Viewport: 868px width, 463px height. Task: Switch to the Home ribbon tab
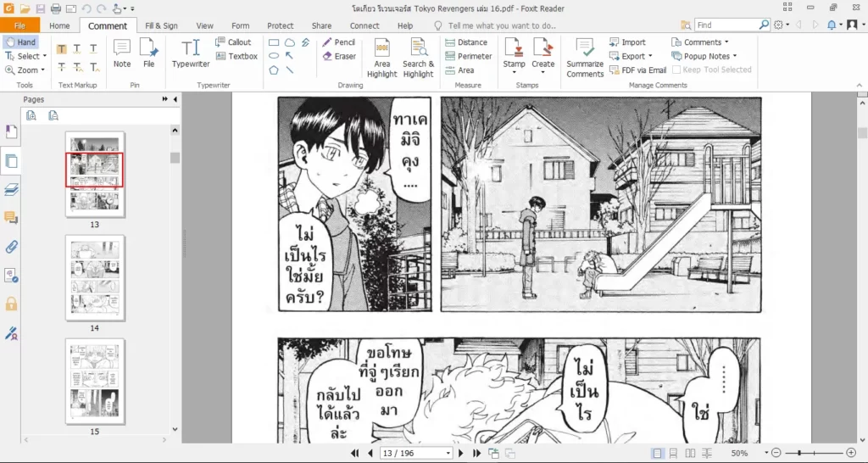[59, 25]
